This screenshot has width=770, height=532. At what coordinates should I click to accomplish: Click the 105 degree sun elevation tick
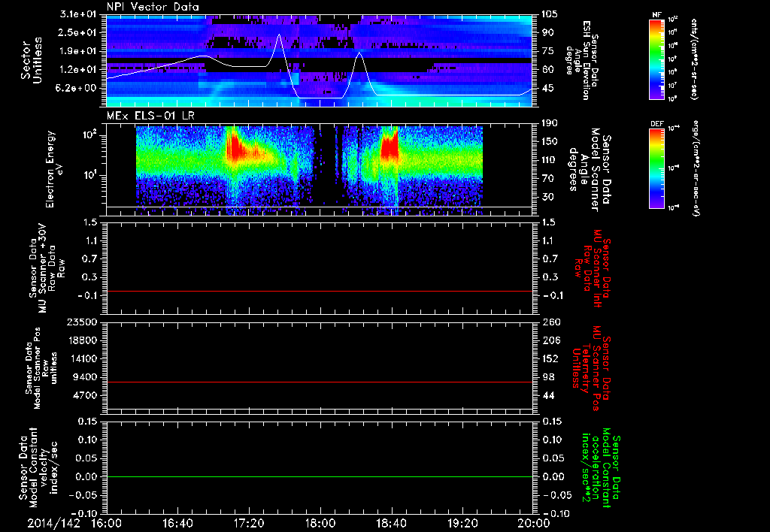point(550,14)
